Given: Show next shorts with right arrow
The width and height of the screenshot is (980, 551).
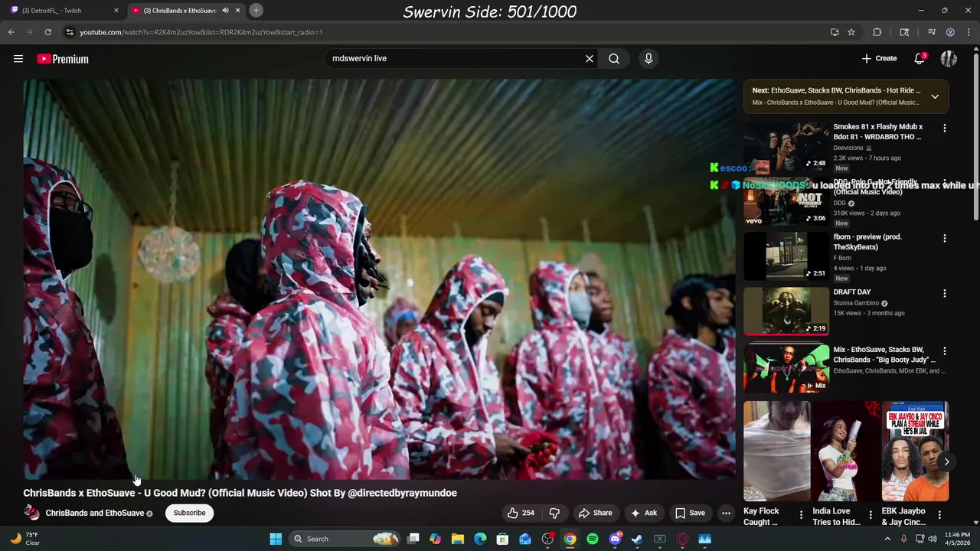Looking at the screenshot, I should point(947,461).
